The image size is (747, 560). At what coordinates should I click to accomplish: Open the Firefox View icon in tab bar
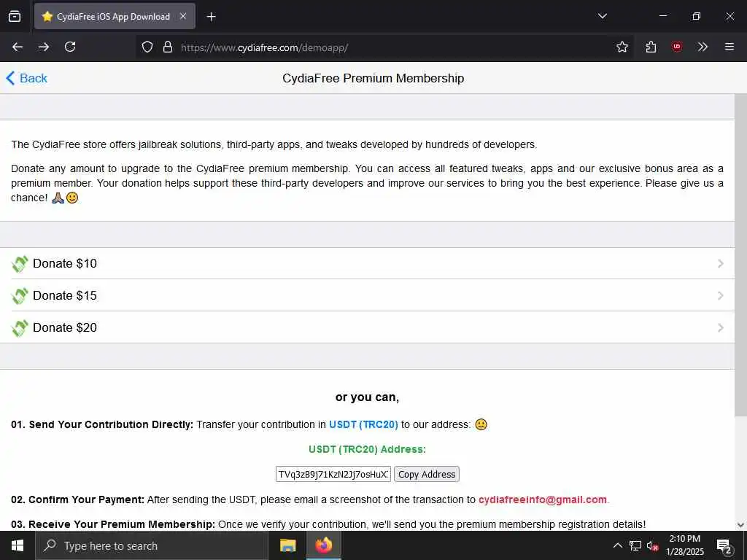(x=15, y=16)
